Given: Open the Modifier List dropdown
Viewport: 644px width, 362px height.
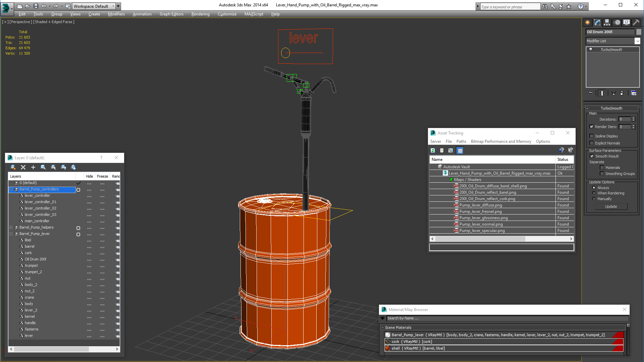Looking at the screenshot, I should click(637, 41).
